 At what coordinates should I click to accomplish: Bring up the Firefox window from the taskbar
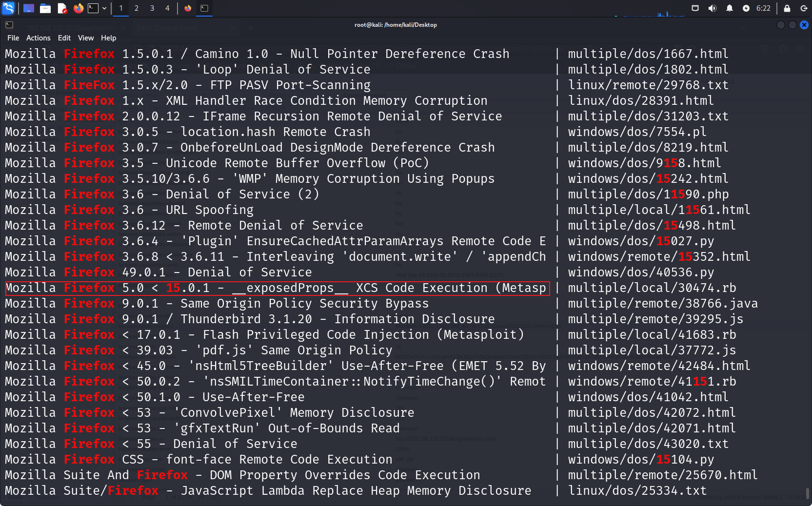[188, 8]
